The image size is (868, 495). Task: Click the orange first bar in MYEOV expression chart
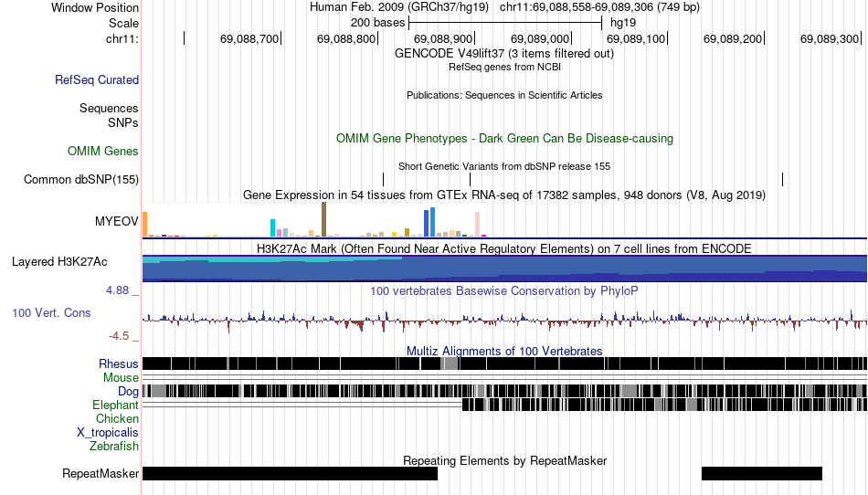[145, 225]
